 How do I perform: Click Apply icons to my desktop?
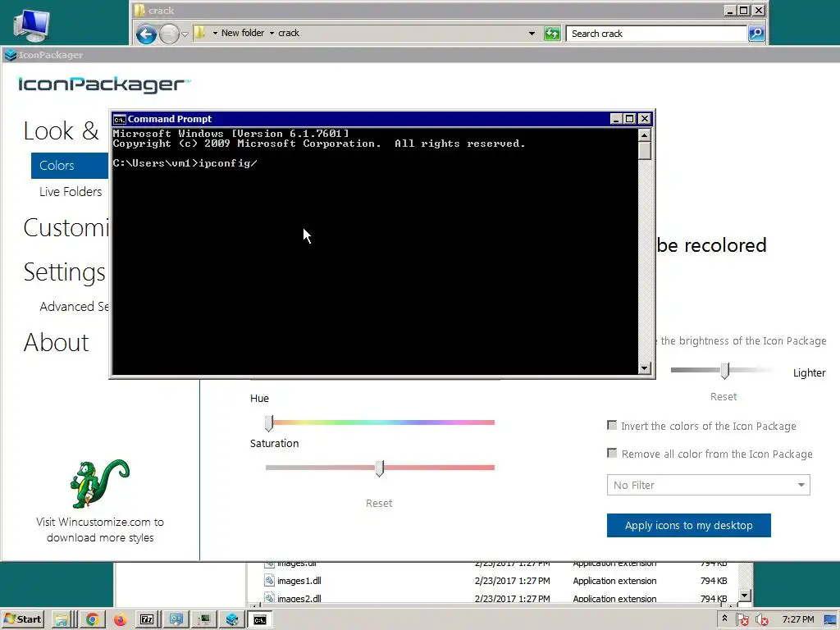689,526
